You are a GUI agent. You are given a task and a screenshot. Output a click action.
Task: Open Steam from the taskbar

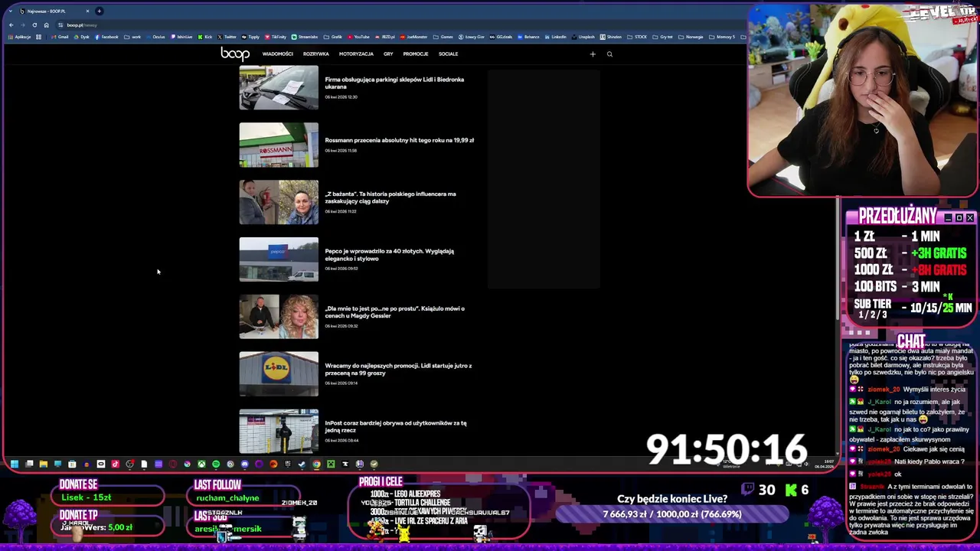tap(302, 464)
